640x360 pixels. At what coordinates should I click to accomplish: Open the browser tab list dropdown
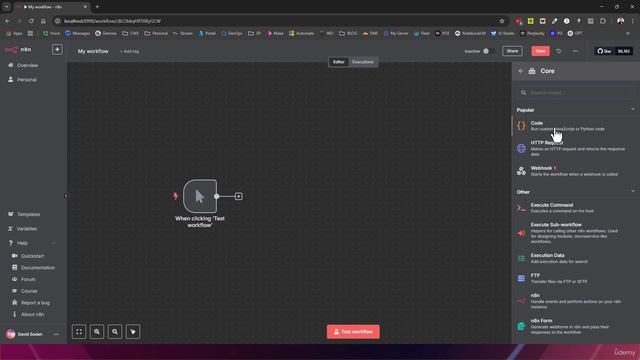[7, 7]
